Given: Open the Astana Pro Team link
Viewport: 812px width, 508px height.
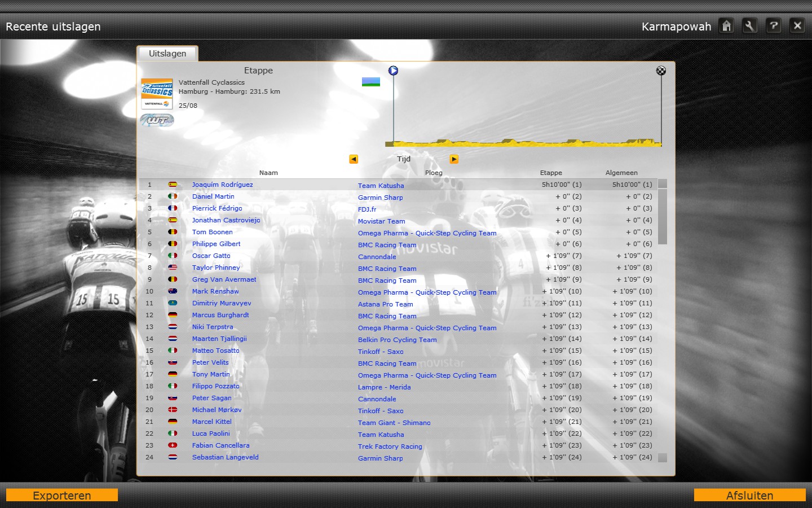Looking at the screenshot, I should tap(385, 304).
